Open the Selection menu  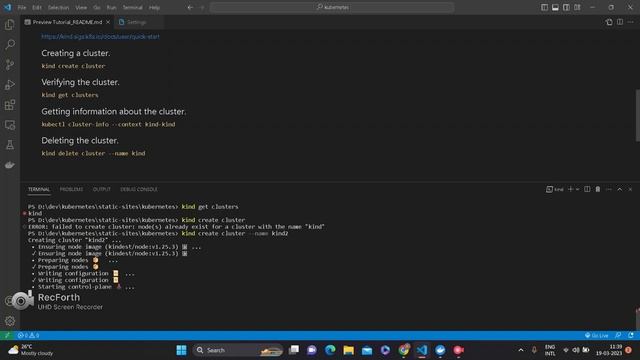pos(58,7)
